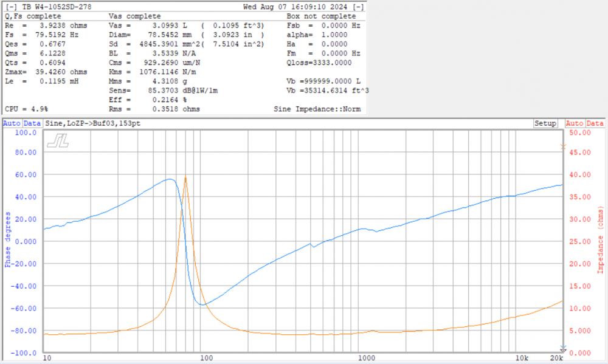Click the vertical Phase degrees axis label

tap(8, 239)
